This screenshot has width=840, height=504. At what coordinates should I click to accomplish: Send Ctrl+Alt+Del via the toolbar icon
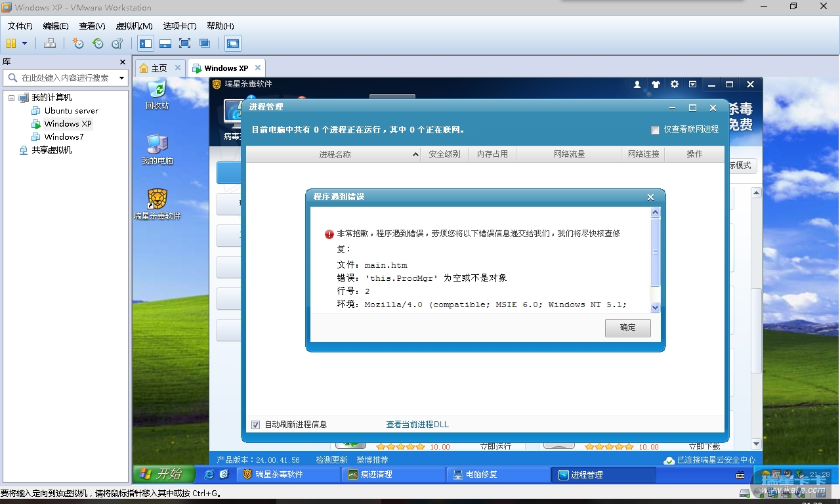(50, 43)
